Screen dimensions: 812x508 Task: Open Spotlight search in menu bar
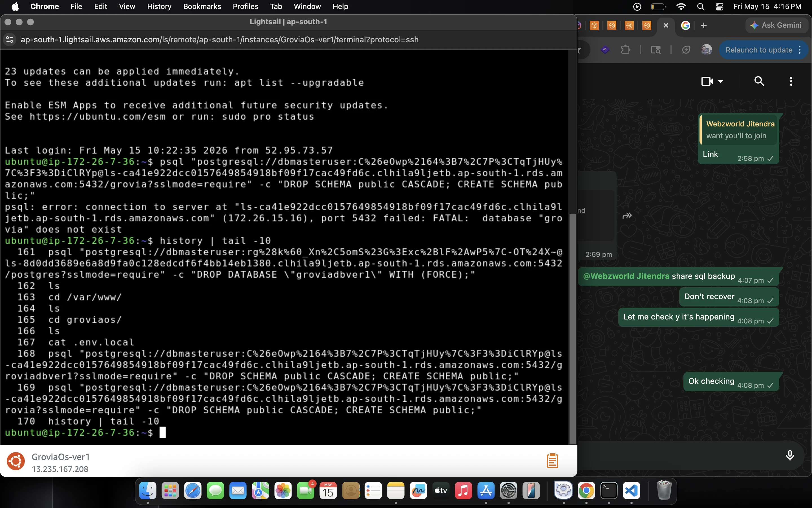pos(701,6)
